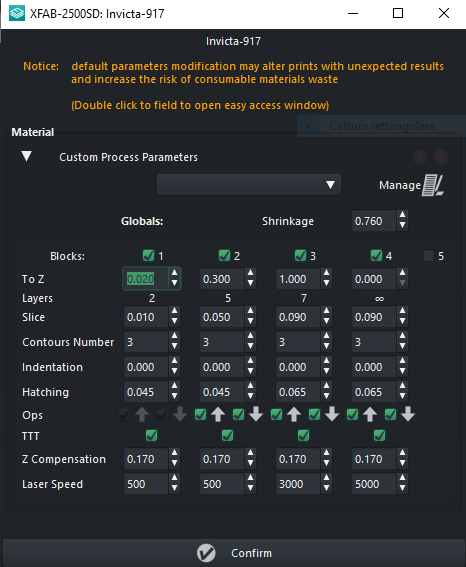Enable the Blocks 5 checkbox
The height and width of the screenshot is (567, 466).
coord(428,256)
